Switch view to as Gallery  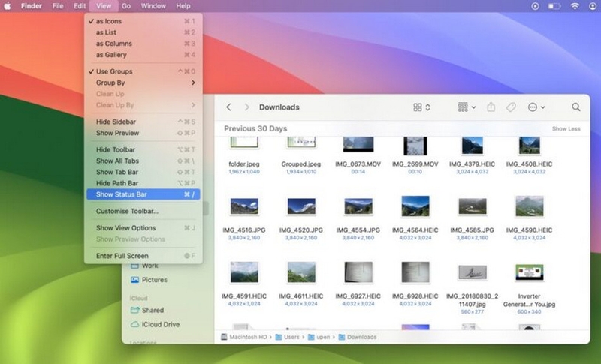pyautogui.click(x=143, y=54)
